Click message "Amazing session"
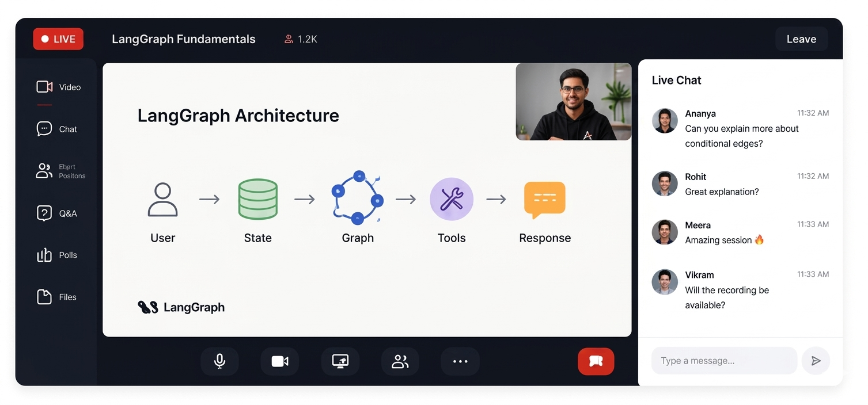The image size is (868, 405). coord(724,240)
